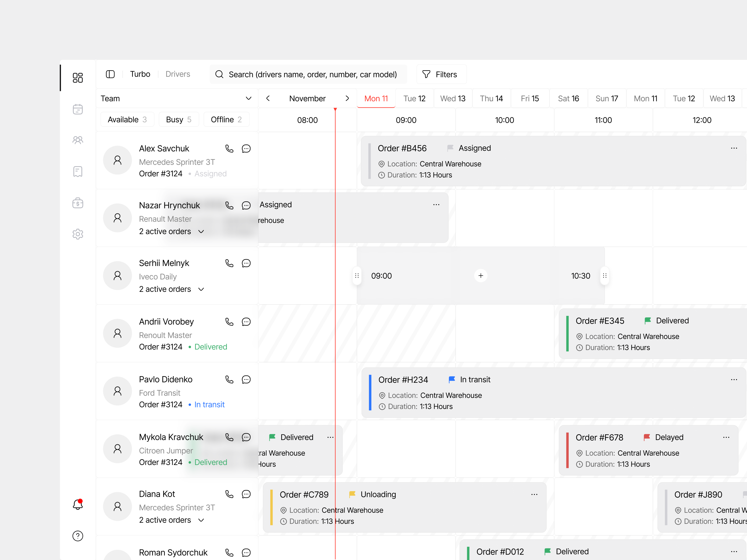This screenshot has width=747, height=560.
Task: Call Mykola Kravchuk via phone icon
Action: pyautogui.click(x=229, y=437)
